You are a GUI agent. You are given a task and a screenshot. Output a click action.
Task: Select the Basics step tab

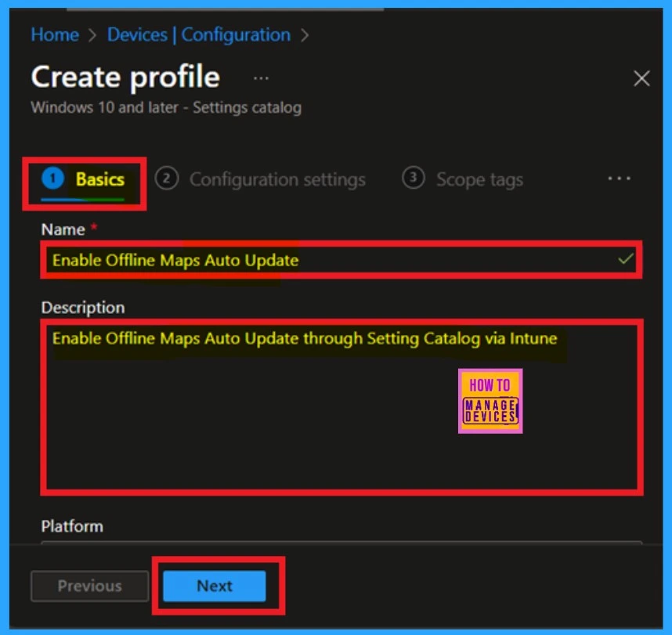pyautogui.click(x=84, y=179)
